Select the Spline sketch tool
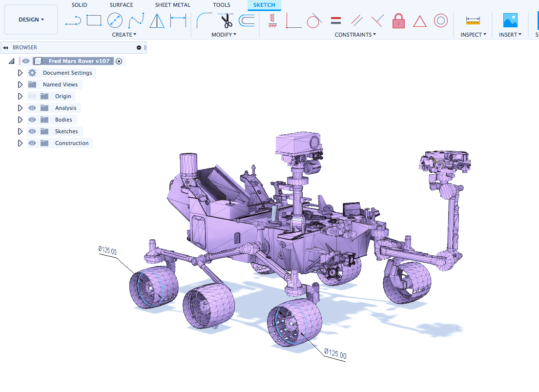This screenshot has height=392, width=539. point(136,21)
